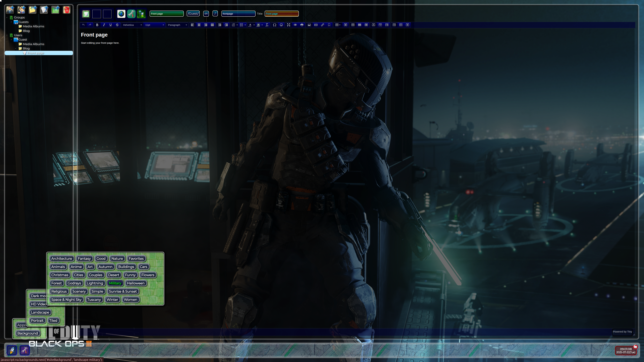Toggle bold formatting

97,25
